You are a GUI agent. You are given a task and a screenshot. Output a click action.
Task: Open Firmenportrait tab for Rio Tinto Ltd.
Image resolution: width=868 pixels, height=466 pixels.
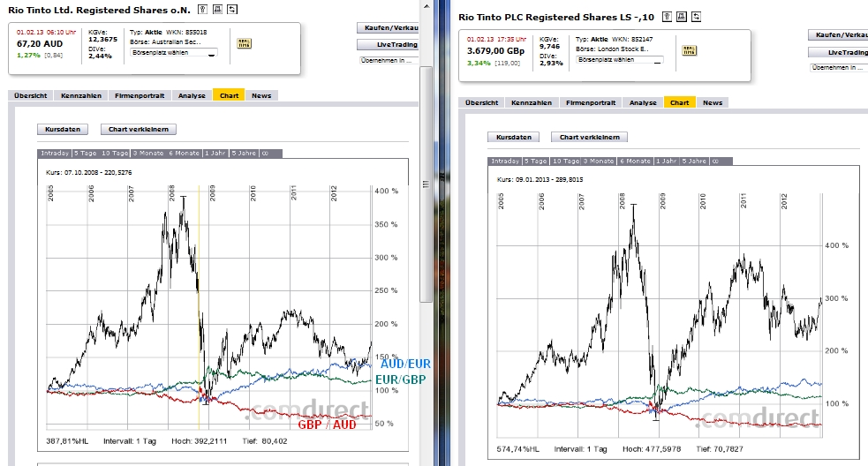tap(140, 95)
